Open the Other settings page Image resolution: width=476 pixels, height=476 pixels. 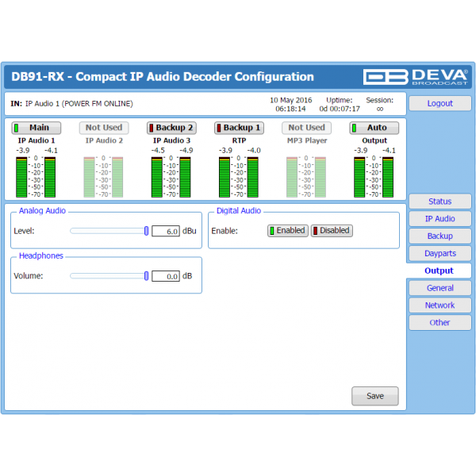pos(440,322)
